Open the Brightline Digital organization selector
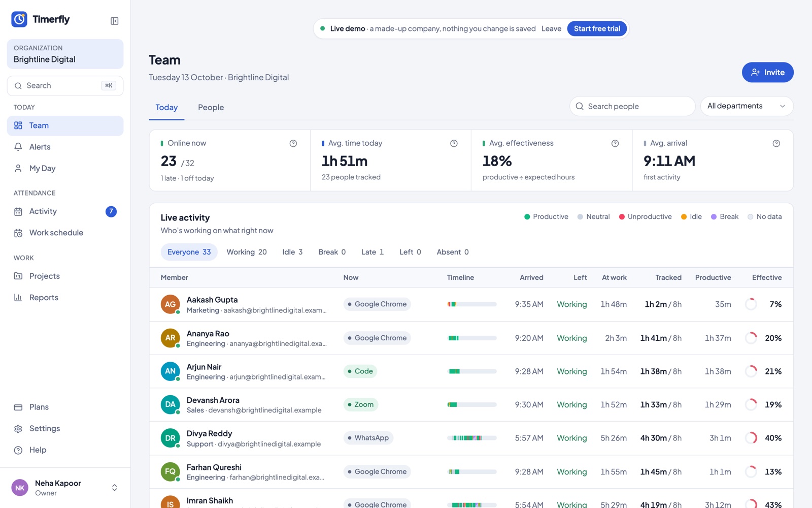This screenshot has width=812, height=508. (x=65, y=54)
